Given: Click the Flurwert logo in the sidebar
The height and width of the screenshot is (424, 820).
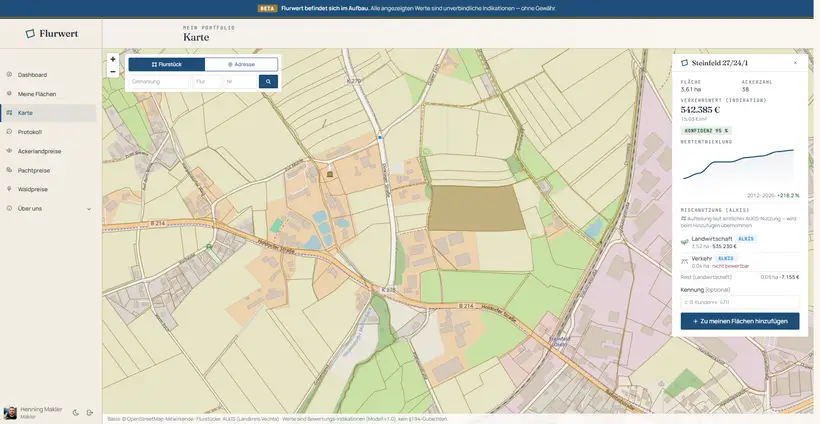Looking at the screenshot, I should click(51, 33).
